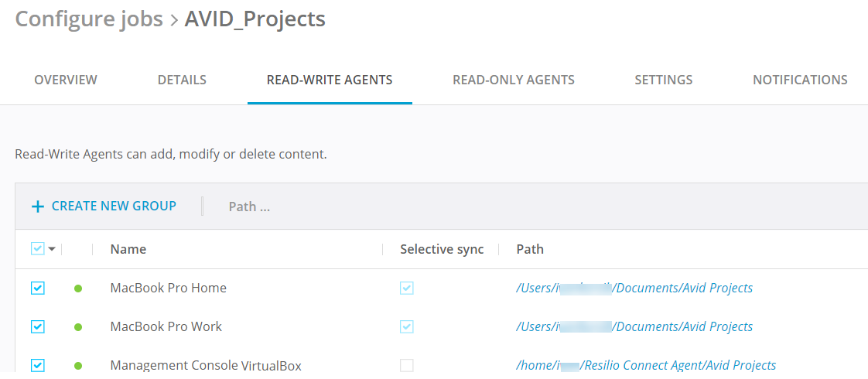Toggle selective sync for MacBook Pro Home
Screen dimensions: 868x379
click(407, 288)
